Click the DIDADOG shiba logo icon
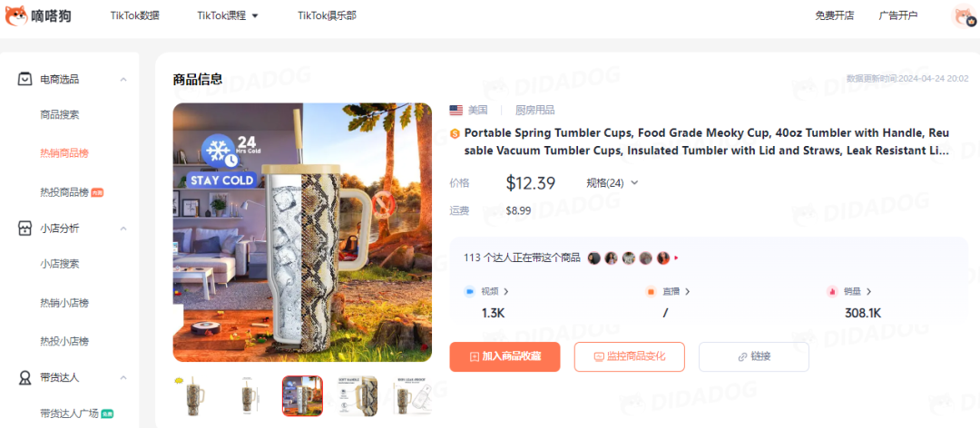The height and width of the screenshot is (428, 980). [x=15, y=15]
